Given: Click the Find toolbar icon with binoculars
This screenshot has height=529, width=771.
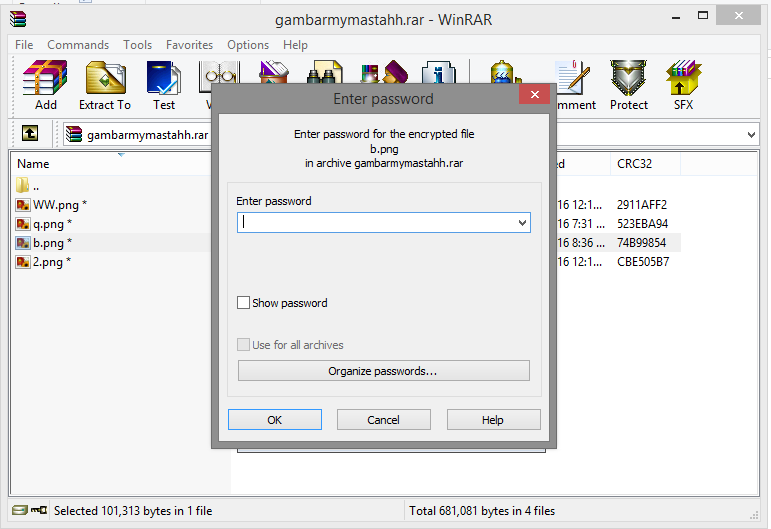Looking at the screenshot, I should [325, 72].
